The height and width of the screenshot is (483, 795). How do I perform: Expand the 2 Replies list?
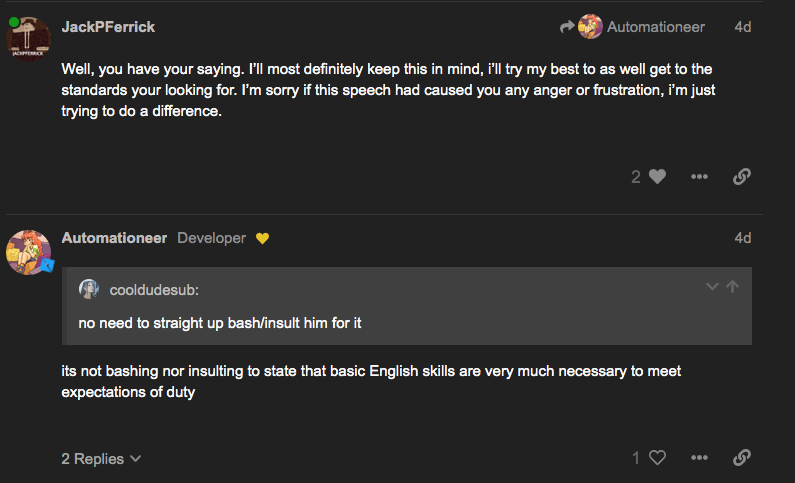pos(101,459)
